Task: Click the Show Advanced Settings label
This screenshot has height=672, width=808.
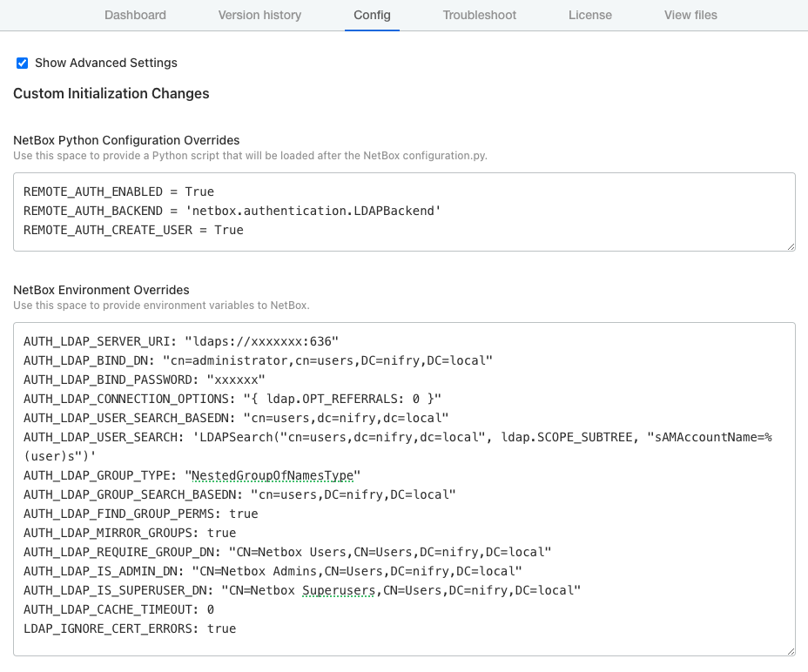Action: [x=106, y=63]
